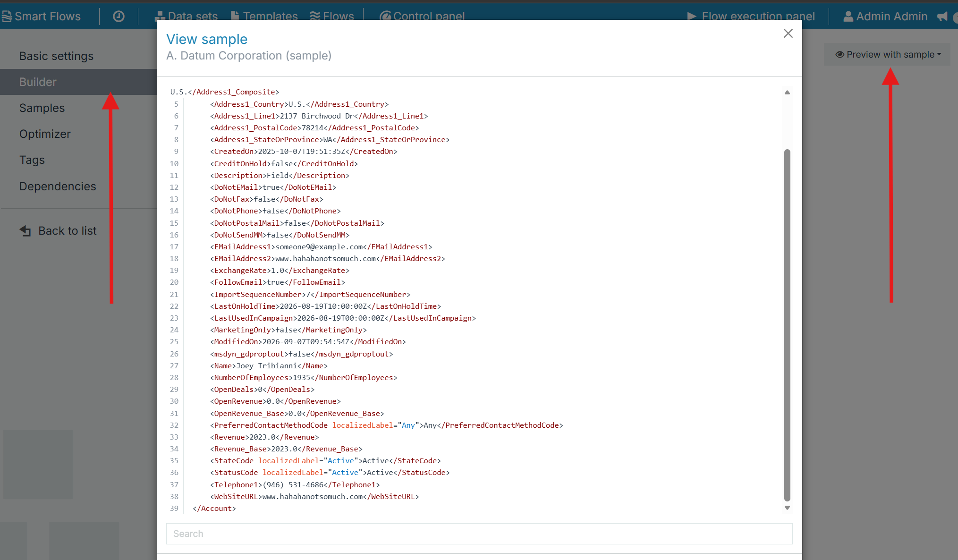Click the Name Joey Tribianni XML line

point(269,366)
